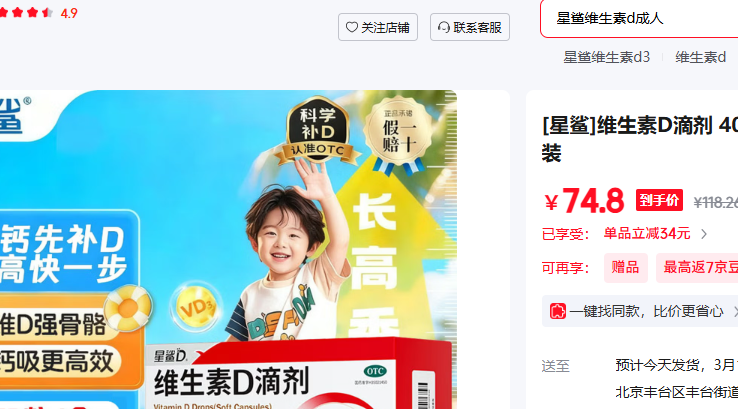Viewport: 738px width, 409px height.
Task: Click the heart icon to follow the store
Action: (352, 27)
